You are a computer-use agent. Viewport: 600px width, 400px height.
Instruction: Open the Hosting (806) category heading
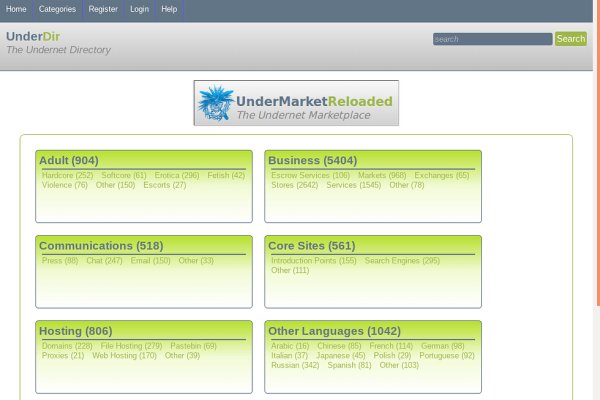point(75,331)
